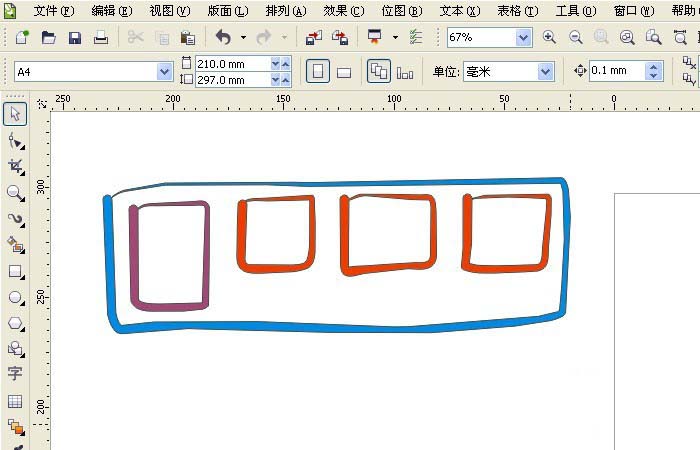This screenshot has width=700, height=450.
Task: Click the 210.0 mm page width field
Action: point(233,64)
